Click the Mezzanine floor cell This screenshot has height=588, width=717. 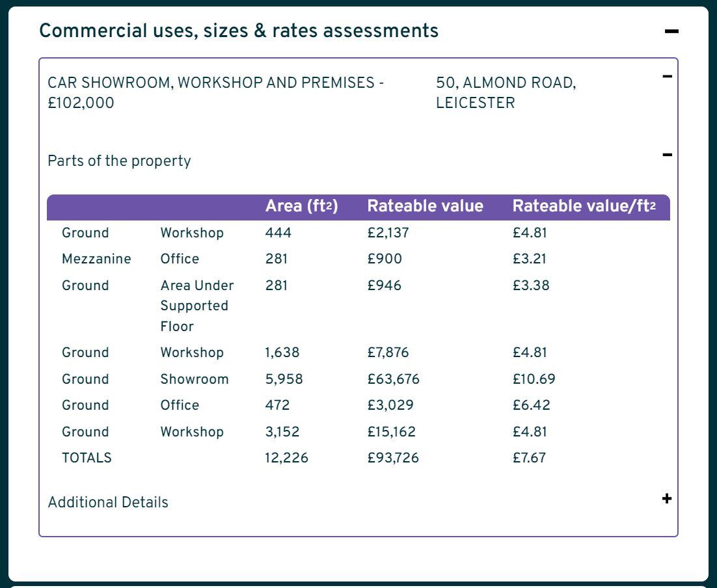[96, 259]
